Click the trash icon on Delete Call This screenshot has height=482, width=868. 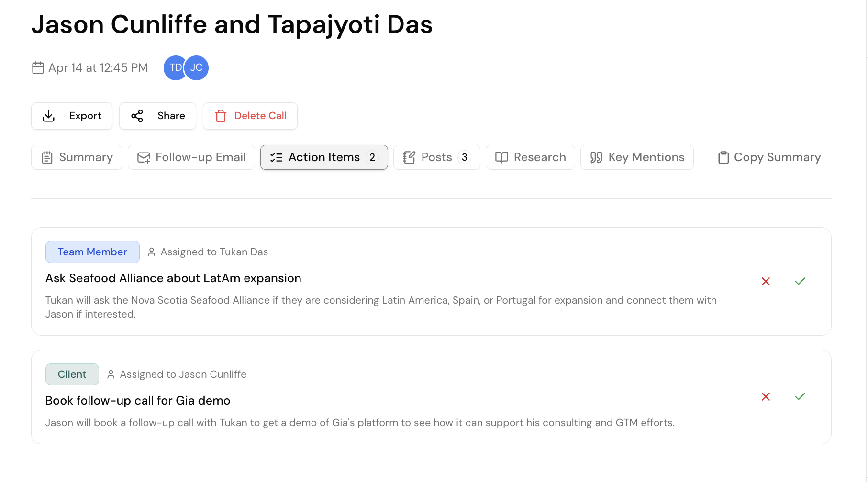point(221,116)
